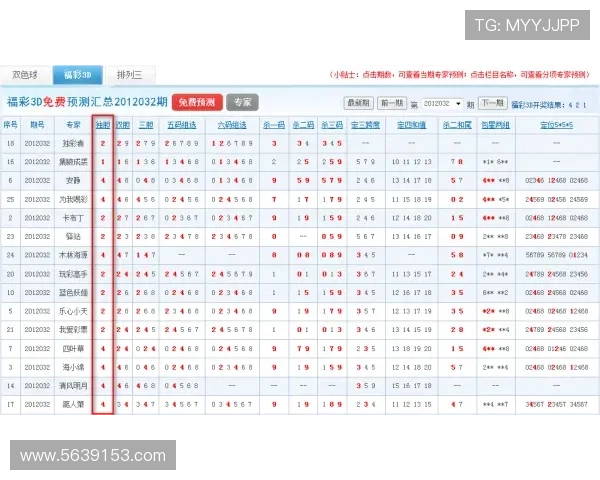
Task: Open the 杀二和尾 column link
Action: point(457,125)
